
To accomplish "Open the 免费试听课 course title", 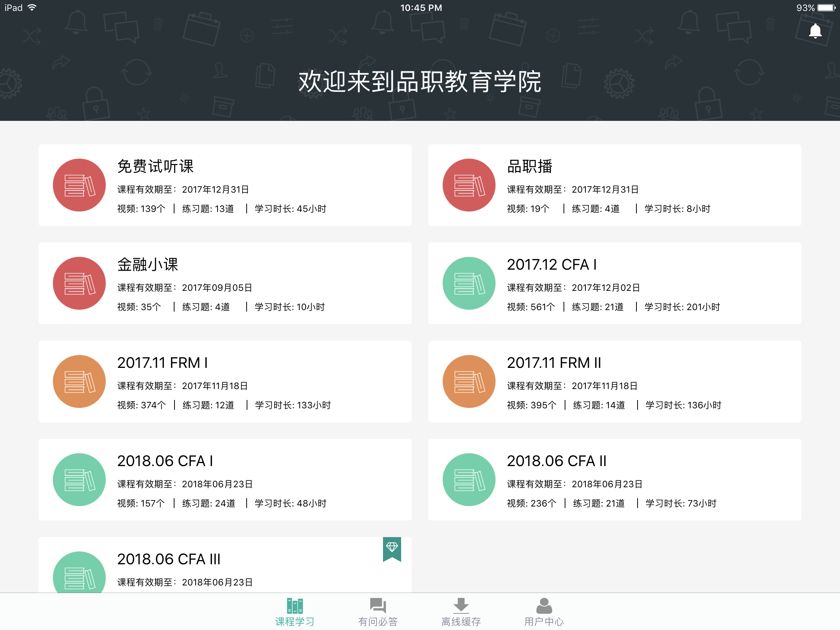I will tap(155, 166).
